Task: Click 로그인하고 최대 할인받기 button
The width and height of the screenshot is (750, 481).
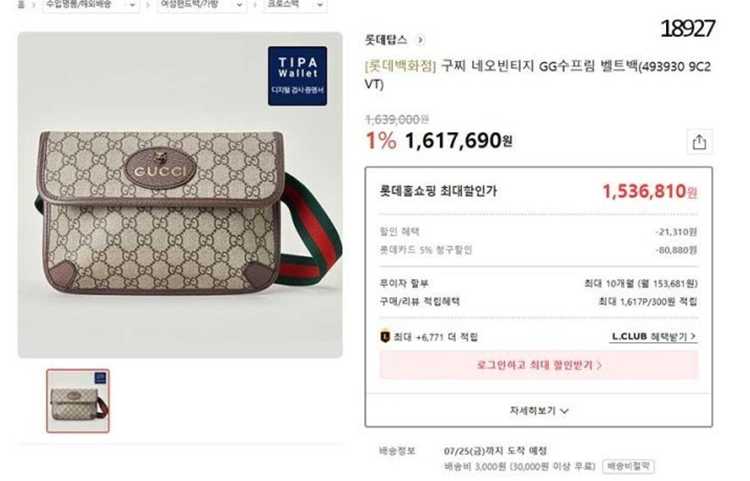Action: click(x=539, y=365)
